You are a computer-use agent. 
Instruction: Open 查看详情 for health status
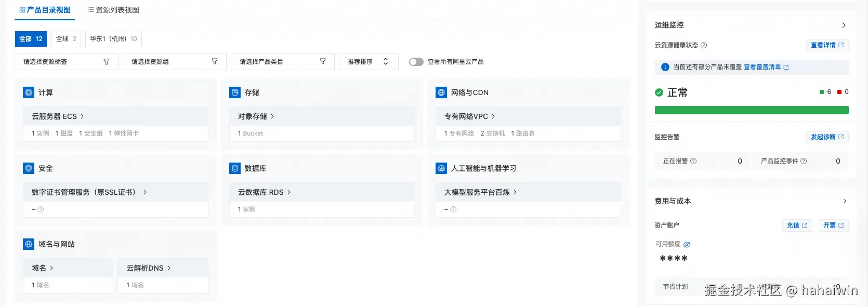tap(827, 45)
